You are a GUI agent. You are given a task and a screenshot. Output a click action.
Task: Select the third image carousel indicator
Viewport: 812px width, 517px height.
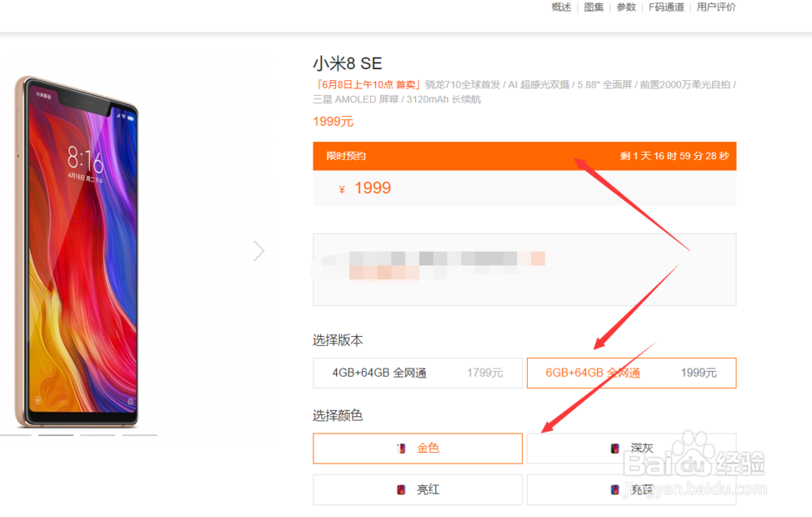pos(98,435)
